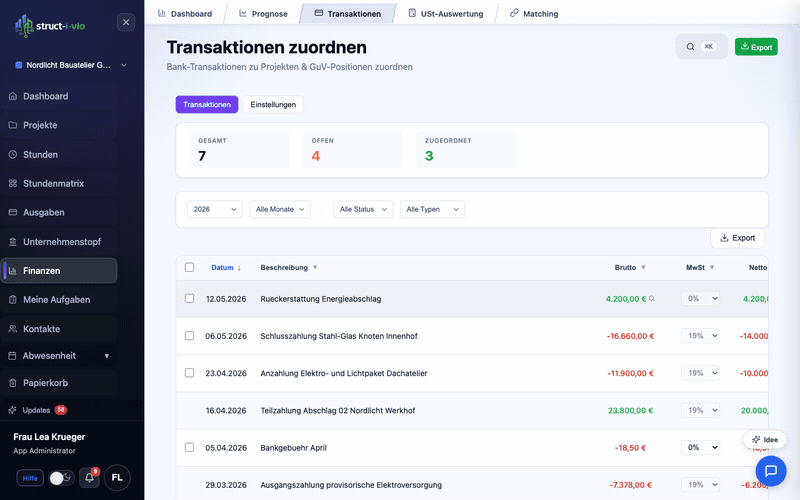Open the Alle Status filter dropdown
Viewport: 800px width, 500px height.
(363, 209)
